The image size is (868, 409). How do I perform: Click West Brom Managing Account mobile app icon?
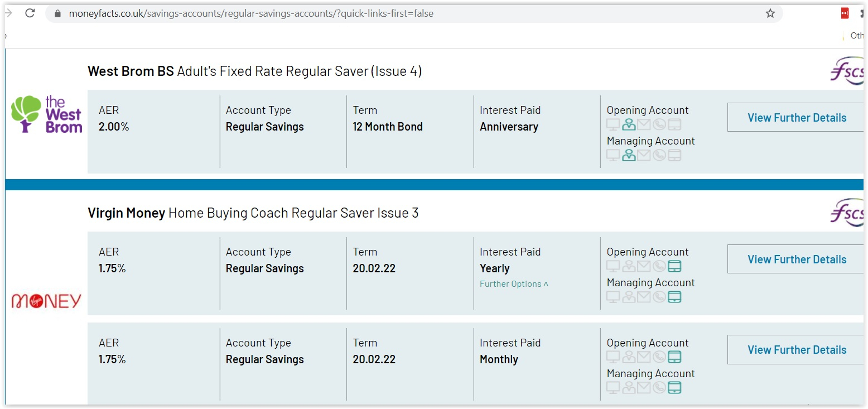674,156
